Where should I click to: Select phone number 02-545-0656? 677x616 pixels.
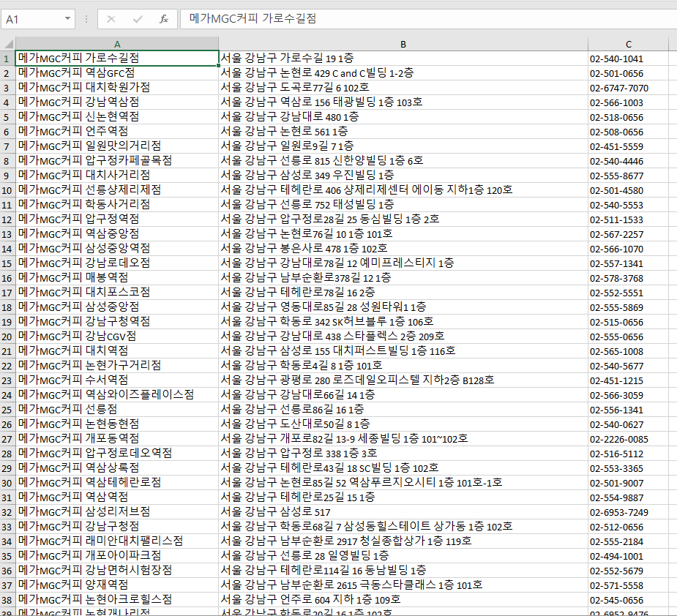[x=628, y=600]
